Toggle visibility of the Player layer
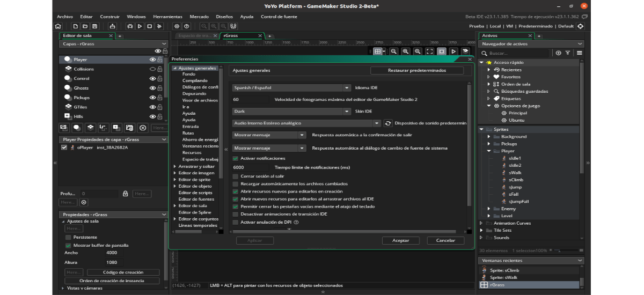The image size is (644, 295). tap(152, 60)
